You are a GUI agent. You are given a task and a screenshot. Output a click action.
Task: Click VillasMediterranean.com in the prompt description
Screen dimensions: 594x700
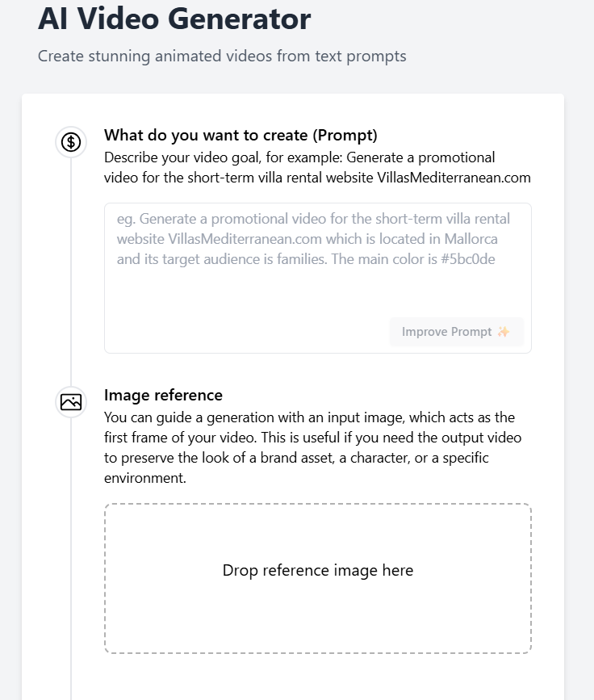coord(454,178)
